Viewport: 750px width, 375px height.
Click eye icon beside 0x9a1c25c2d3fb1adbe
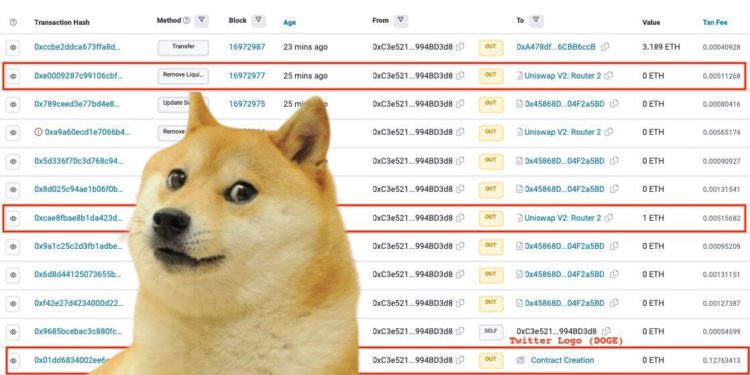tap(13, 246)
